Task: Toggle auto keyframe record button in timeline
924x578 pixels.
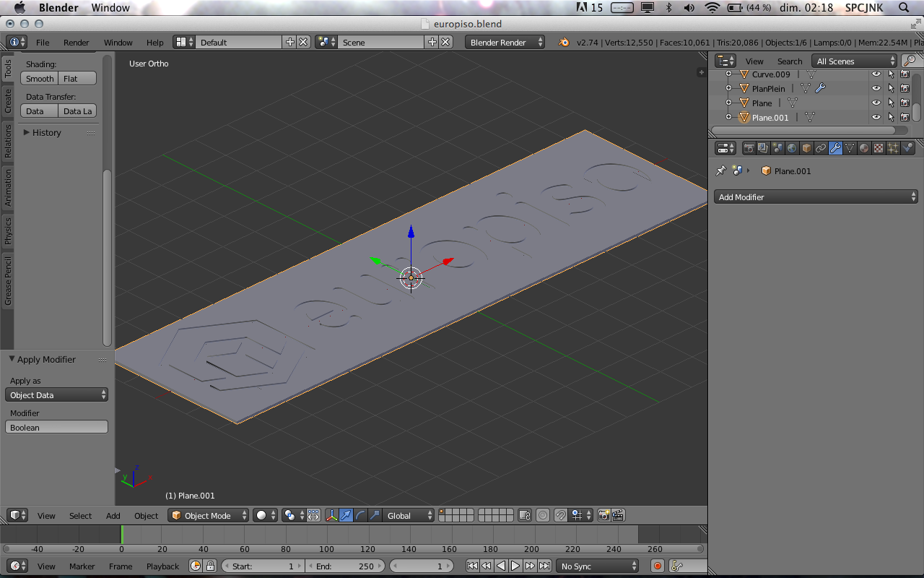Action: 657,566
